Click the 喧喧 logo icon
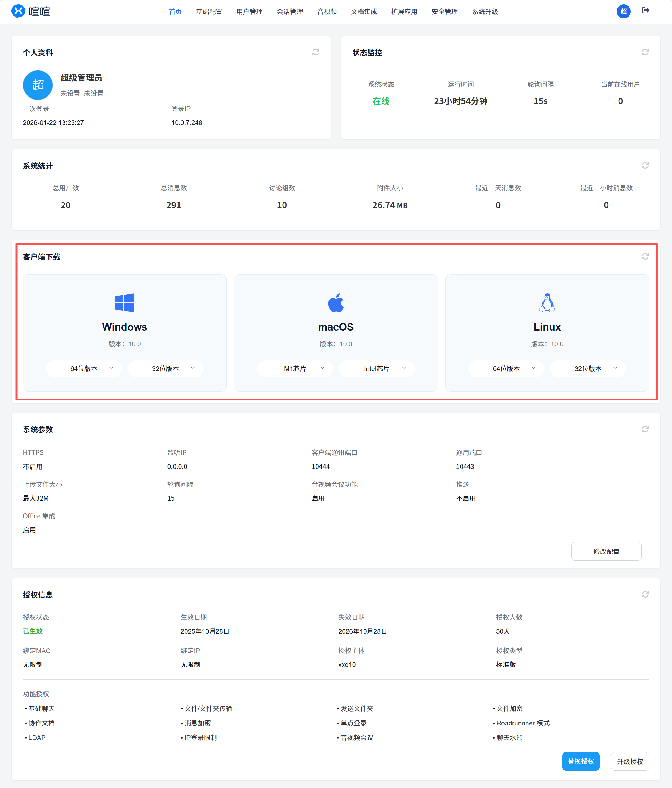 tap(18, 11)
